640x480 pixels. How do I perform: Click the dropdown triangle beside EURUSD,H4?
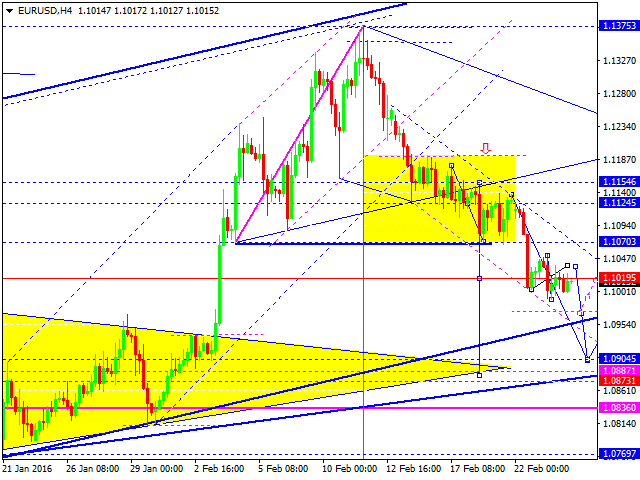9,11
